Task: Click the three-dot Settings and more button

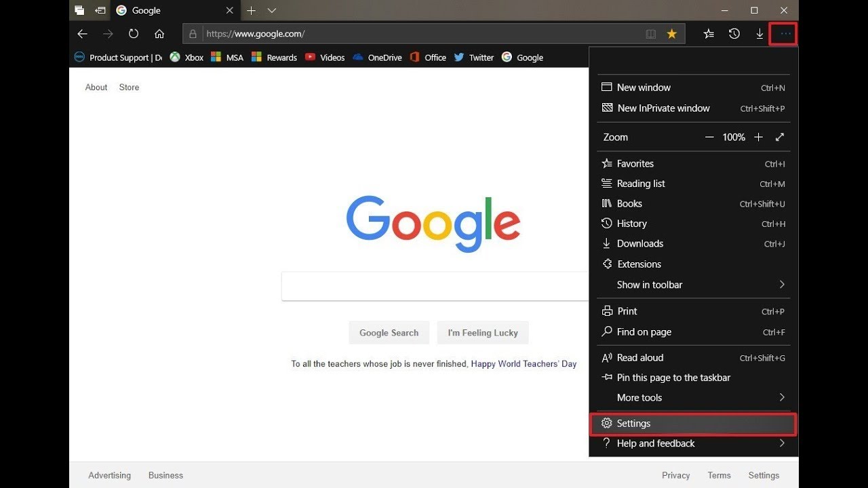Action: tap(785, 34)
